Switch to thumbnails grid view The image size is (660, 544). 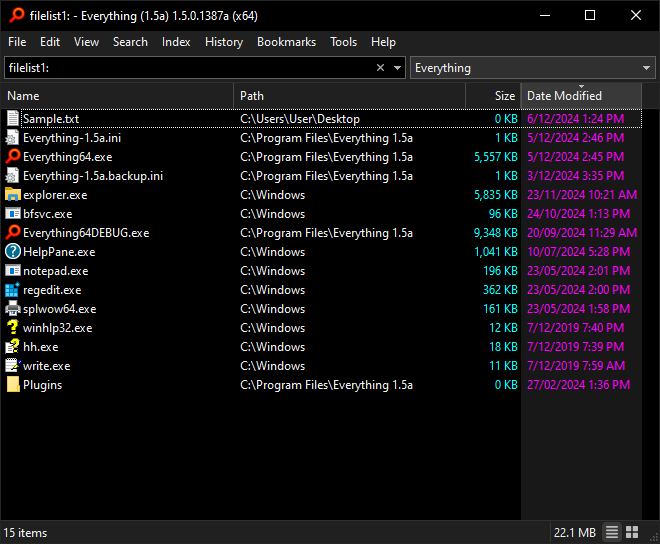click(633, 532)
